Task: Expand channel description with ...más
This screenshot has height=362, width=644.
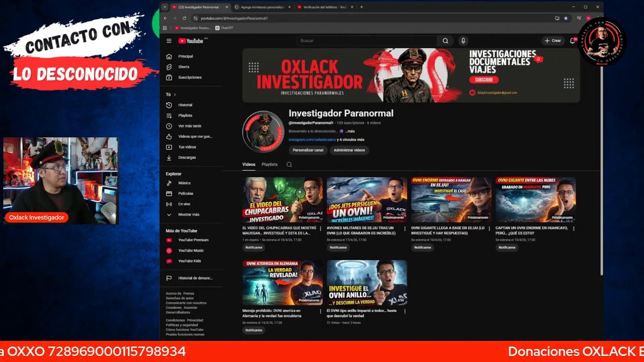Action: 350,131
